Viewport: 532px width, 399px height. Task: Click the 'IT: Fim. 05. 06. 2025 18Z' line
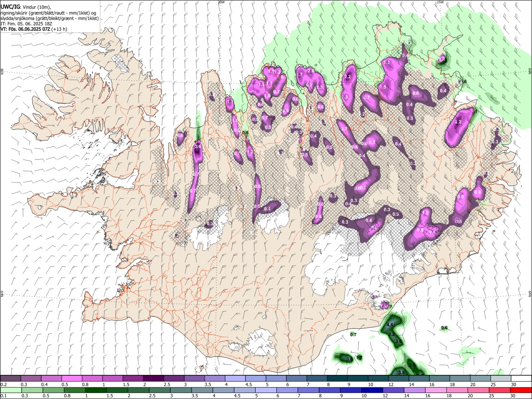click(x=26, y=24)
